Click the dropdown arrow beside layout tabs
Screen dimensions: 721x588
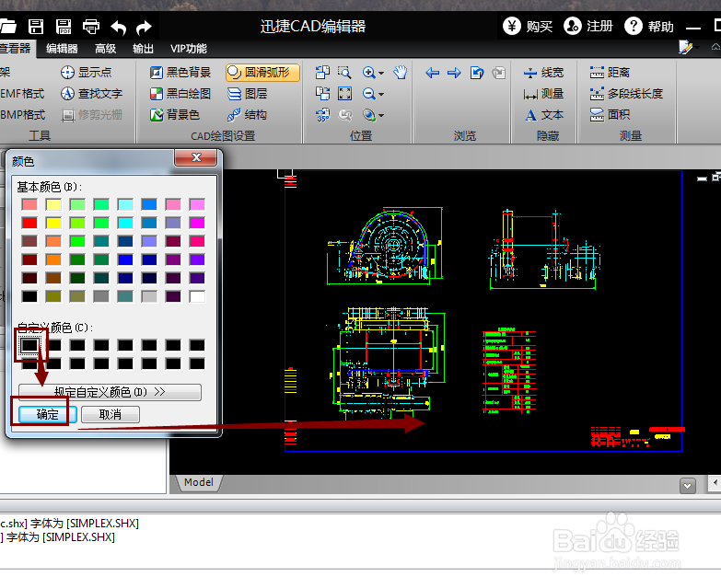688,486
